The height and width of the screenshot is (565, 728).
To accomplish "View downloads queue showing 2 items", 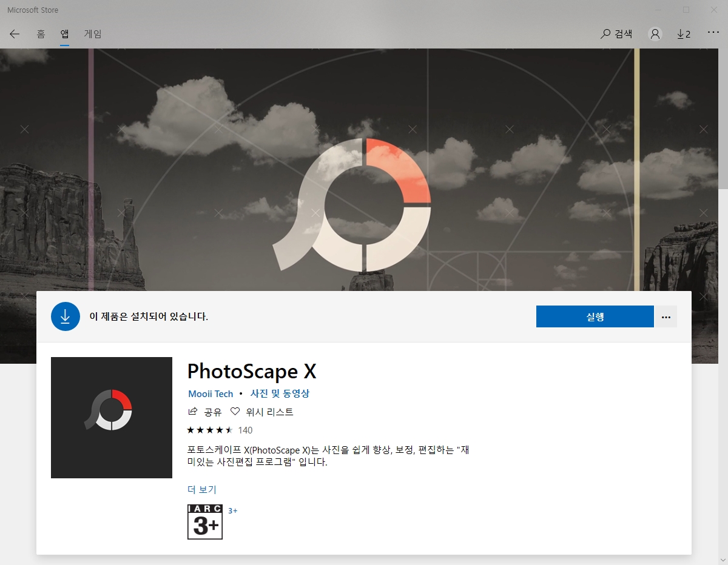I will [684, 34].
